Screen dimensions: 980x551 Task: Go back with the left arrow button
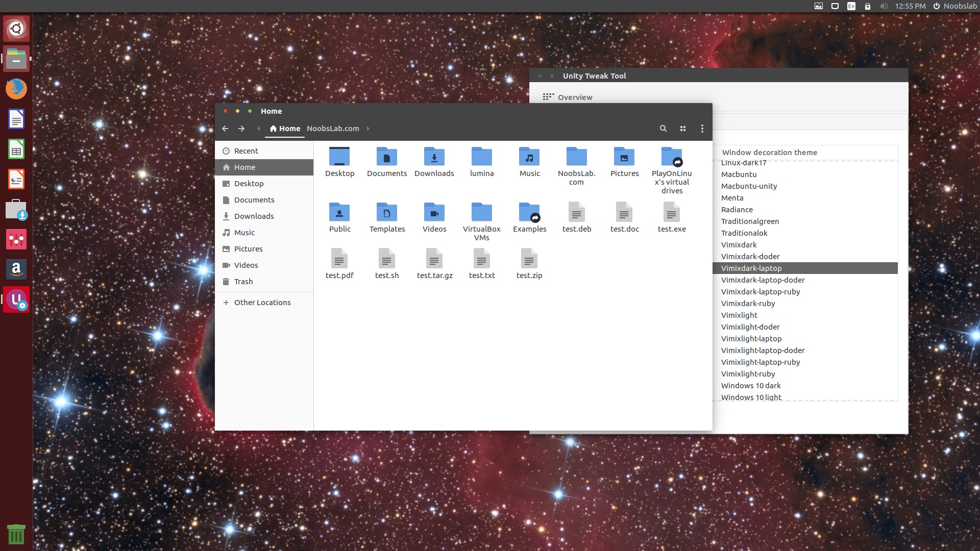point(225,129)
